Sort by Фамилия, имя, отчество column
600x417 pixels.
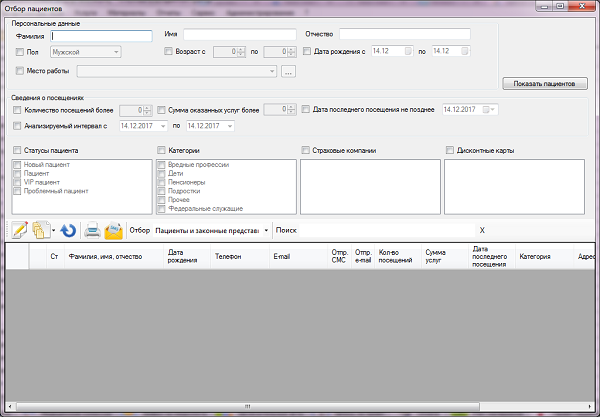[x=114, y=256]
